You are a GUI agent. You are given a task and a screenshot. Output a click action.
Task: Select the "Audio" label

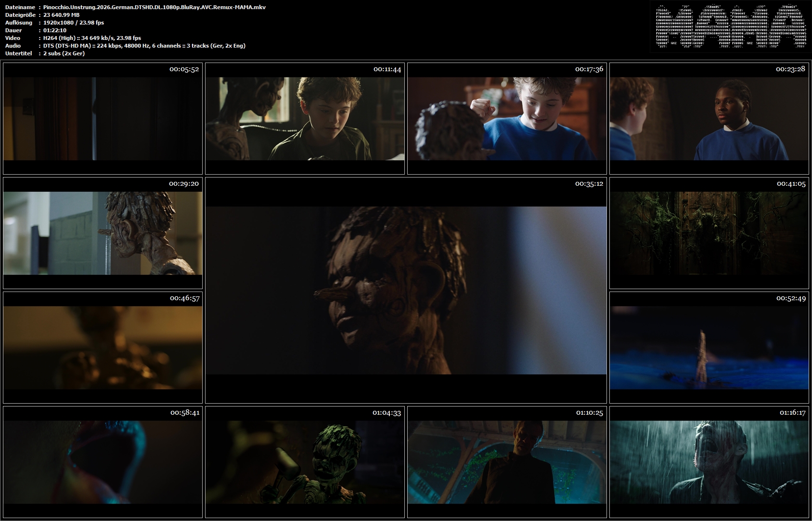tap(13, 46)
